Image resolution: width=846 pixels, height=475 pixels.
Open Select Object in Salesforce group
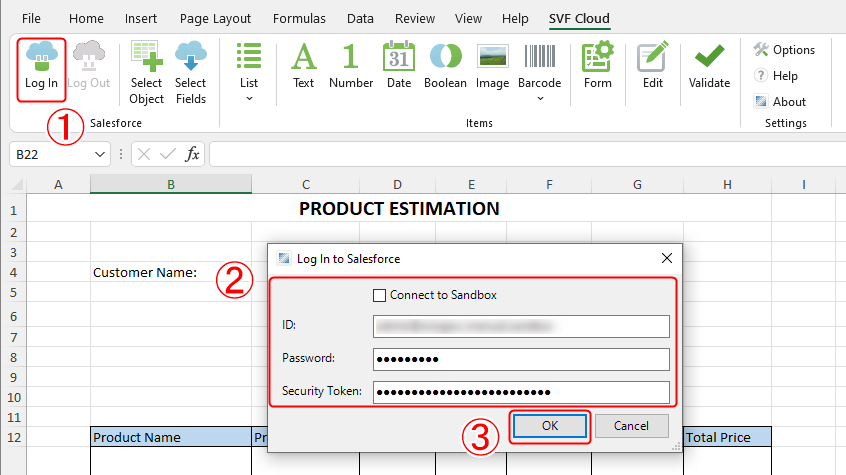coord(146,72)
